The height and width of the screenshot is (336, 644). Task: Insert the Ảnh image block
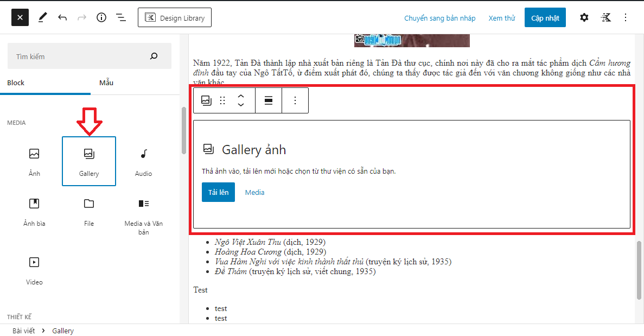click(x=34, y=161)
